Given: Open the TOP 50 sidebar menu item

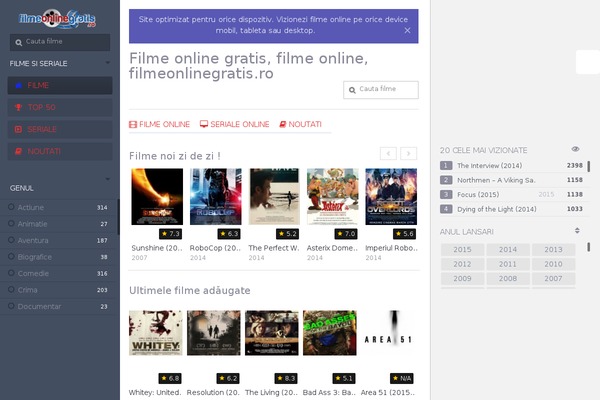Looking at the screenshot, I should [60, 107].
